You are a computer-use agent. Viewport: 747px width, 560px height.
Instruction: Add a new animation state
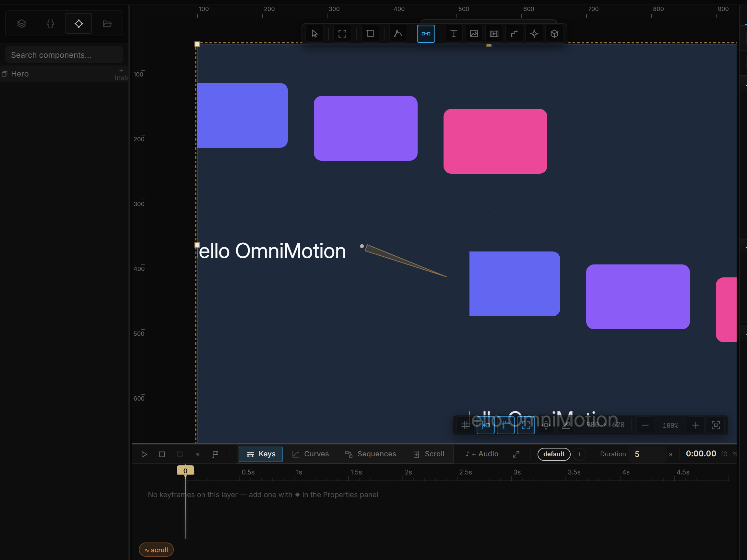[x=579, y=454]
